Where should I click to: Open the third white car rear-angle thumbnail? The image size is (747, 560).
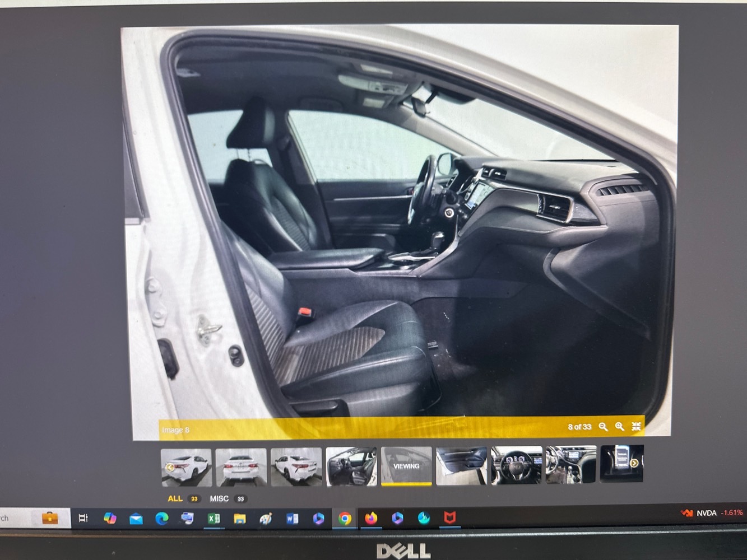296,466
